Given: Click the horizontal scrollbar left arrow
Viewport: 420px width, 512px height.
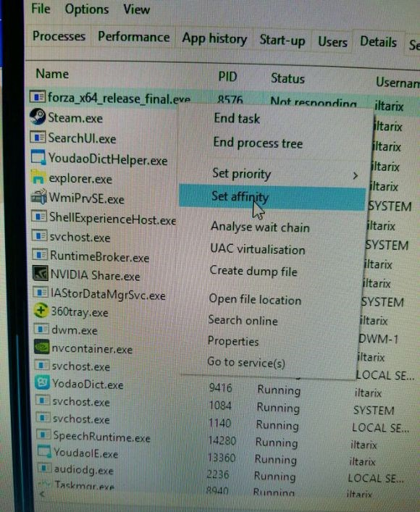Looking at the screenshot, I should point(42,494).
